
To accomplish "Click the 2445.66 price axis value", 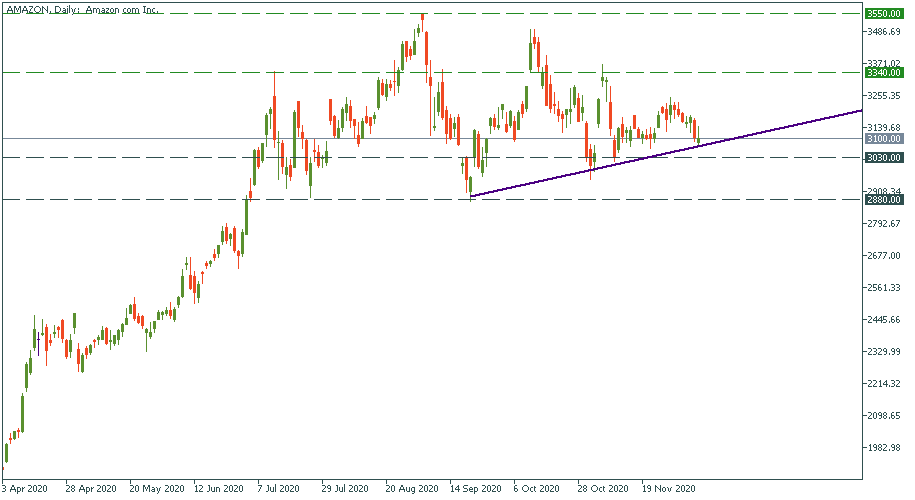I will point(885,320).
